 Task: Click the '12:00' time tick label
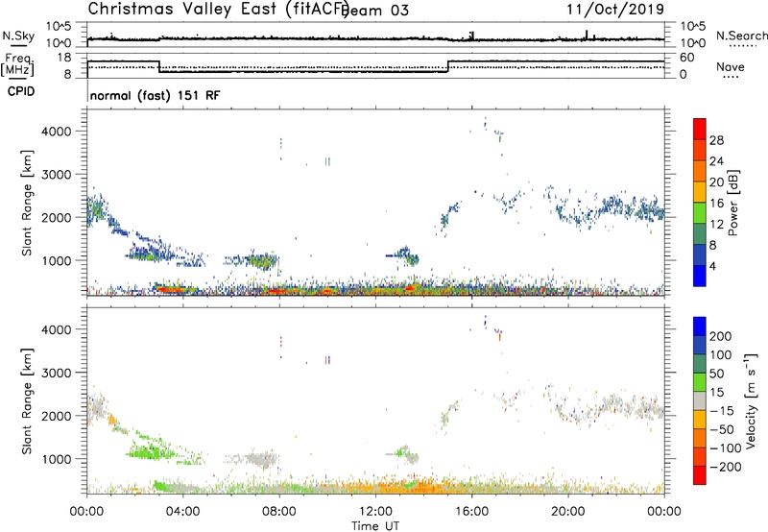tap(375, 512)
